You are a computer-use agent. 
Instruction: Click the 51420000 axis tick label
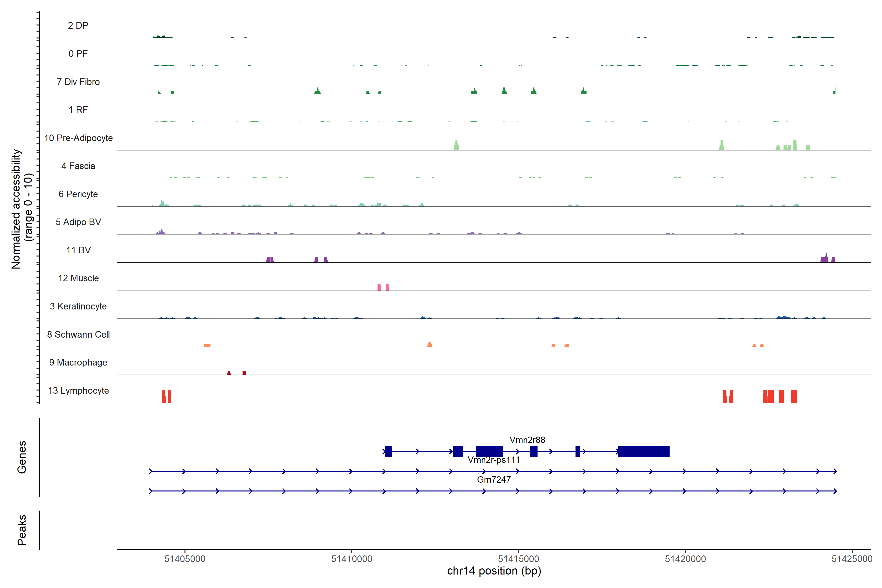[685, 559]
